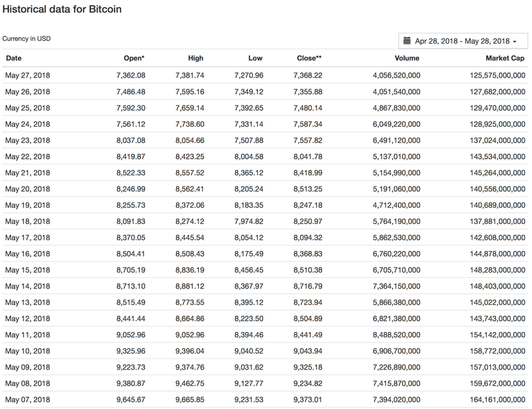Click the low price 9,231.53
Viewport: 532px width, 409px height.
tap(249, 400)
